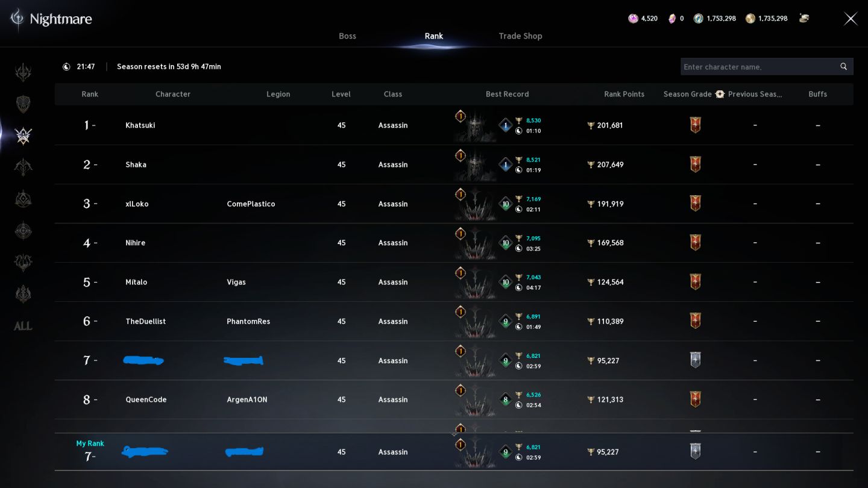
Task: Open the Trade Shop tab
Action: [520, 36]
